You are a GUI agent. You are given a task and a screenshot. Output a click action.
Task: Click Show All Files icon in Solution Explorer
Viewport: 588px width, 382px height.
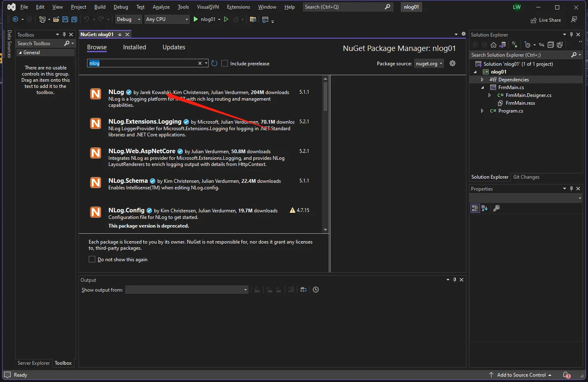pyautogui.click(x=560, y=45)
